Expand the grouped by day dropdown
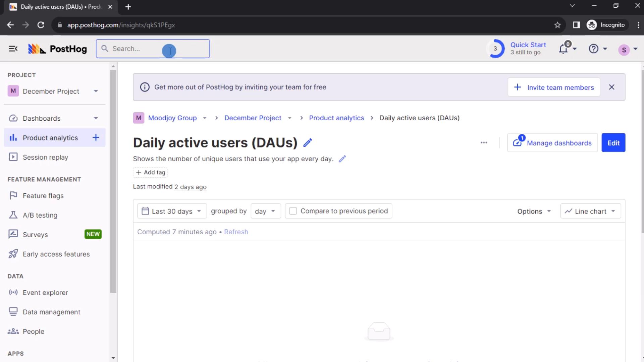This screenshot has height=362, width=644. click(x=264, y=211)
